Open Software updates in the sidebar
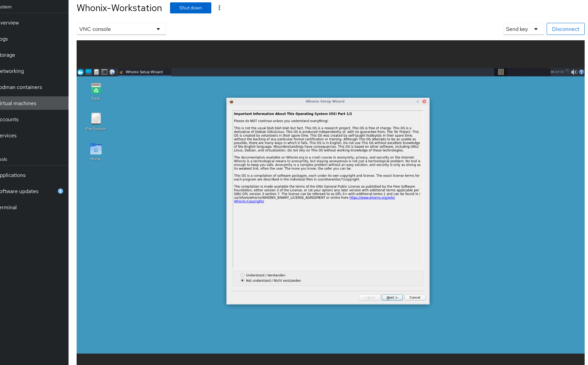Screen dimensions: 588x365 [x=19, y=191]
